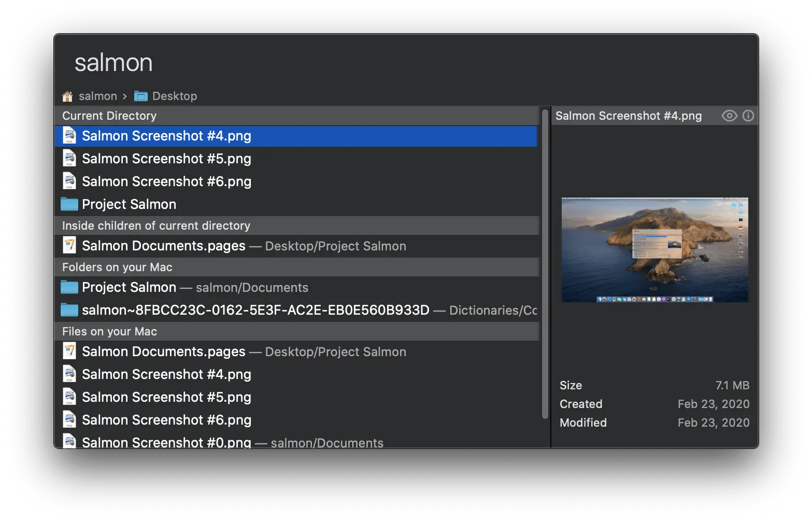This screenshot has width=812, height=520.
Task: Click the breadcrumb chevron after salmon
Action: click(x=125, y=96)
